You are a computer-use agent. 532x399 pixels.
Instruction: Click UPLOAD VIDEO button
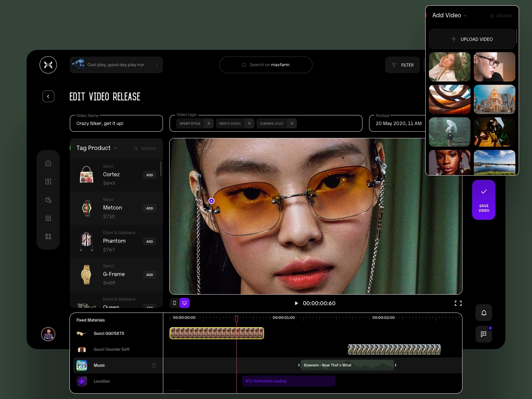tap(472, 39)
